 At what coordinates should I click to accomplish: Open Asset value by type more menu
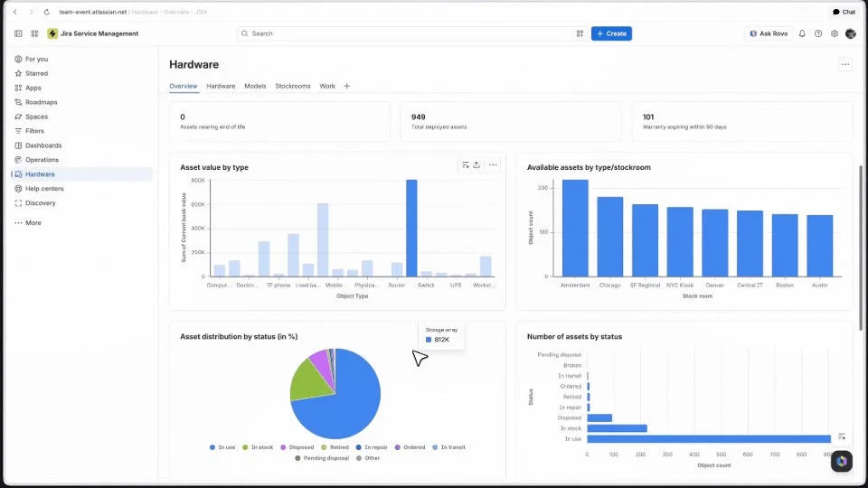[493, 164]
